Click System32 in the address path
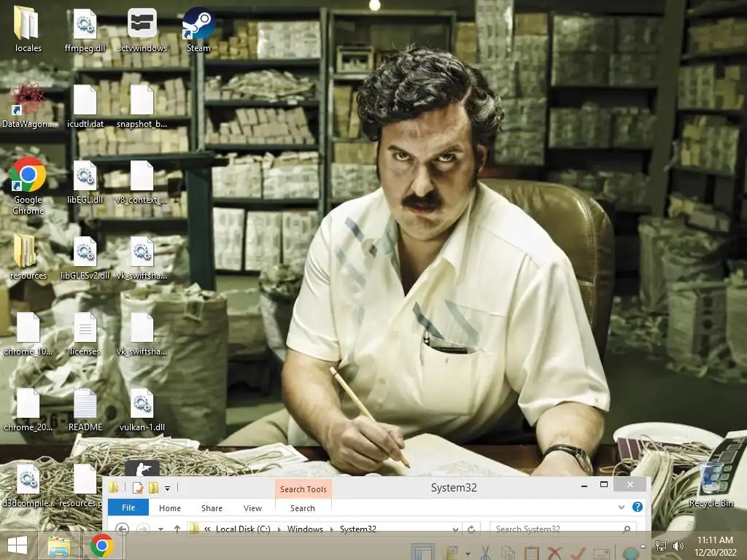 [x=357, y=529]
